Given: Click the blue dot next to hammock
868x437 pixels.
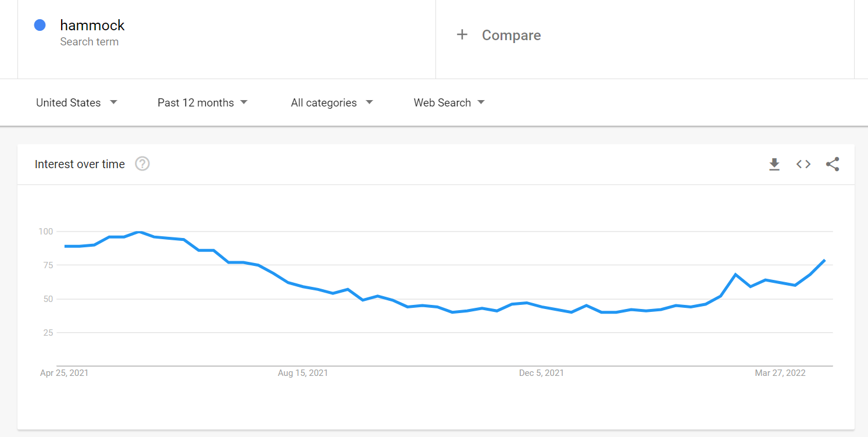Looking at the screenshot, I should click(x=40, y=25).
